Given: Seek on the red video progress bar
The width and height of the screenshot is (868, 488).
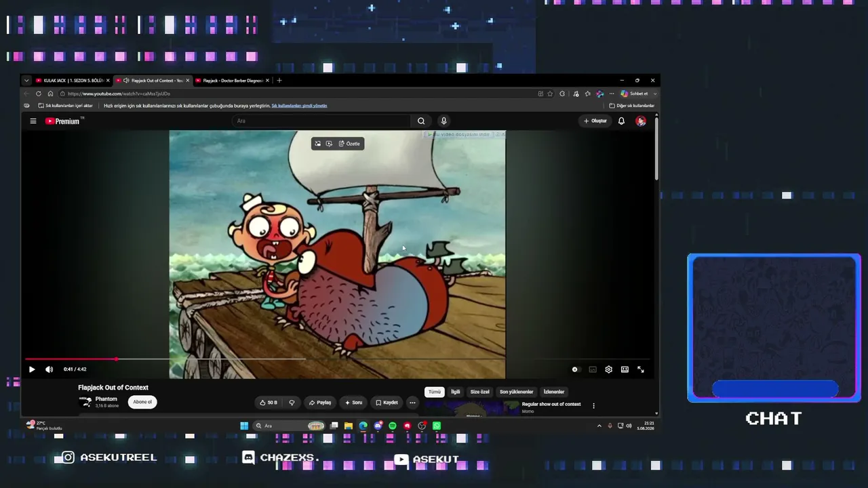Looking at the screenshot, I should [x=337, y=359].
